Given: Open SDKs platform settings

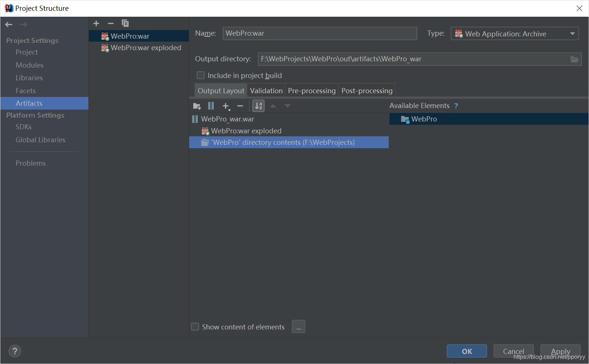Looking at the screenshot, I should tap(23, 127).
